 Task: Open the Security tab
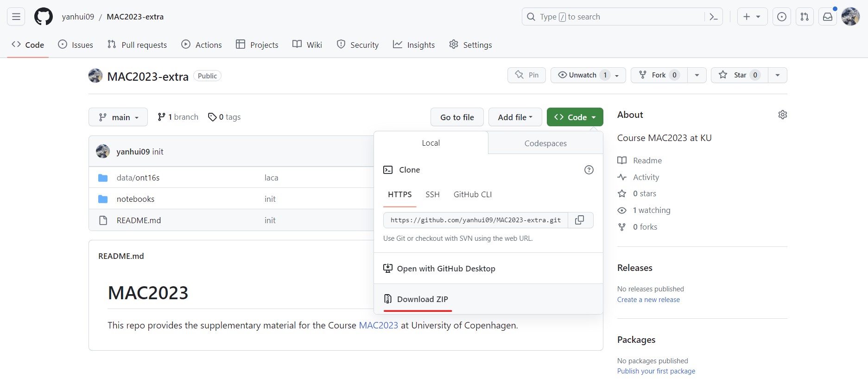pyautogui.click(x=358, y=45)
